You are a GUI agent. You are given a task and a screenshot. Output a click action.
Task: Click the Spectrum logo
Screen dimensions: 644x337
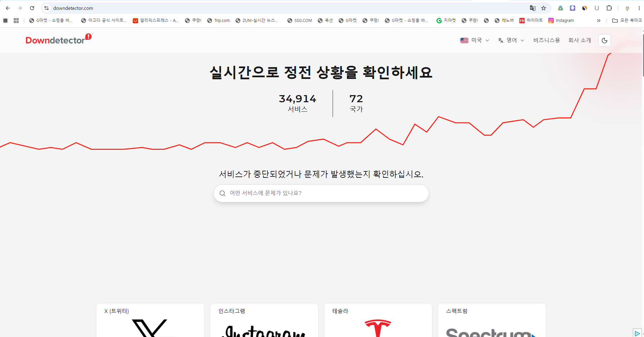491,332
